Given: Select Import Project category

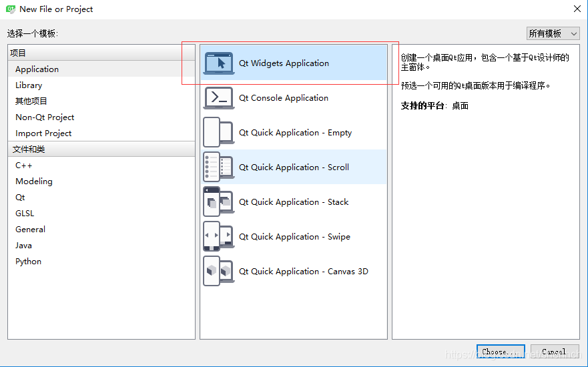Looking at the screenshot, I should pyautogui.click(x=101, y=133).
